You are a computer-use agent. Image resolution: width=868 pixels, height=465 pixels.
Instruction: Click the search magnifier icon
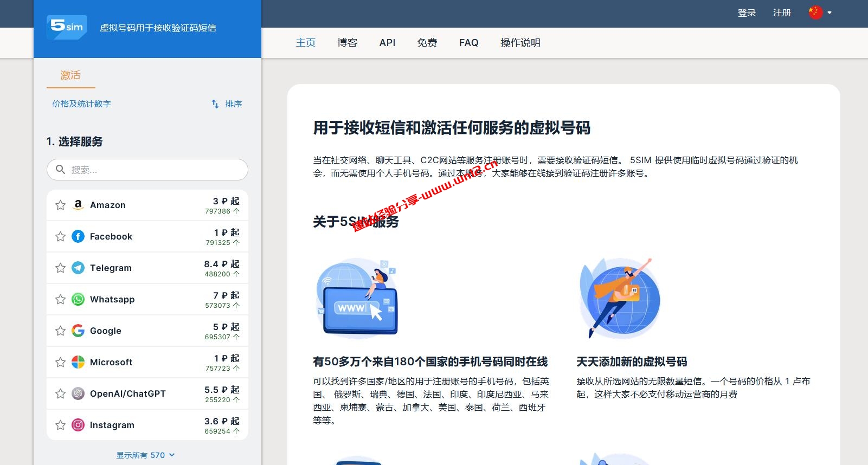tap(60, 170)
